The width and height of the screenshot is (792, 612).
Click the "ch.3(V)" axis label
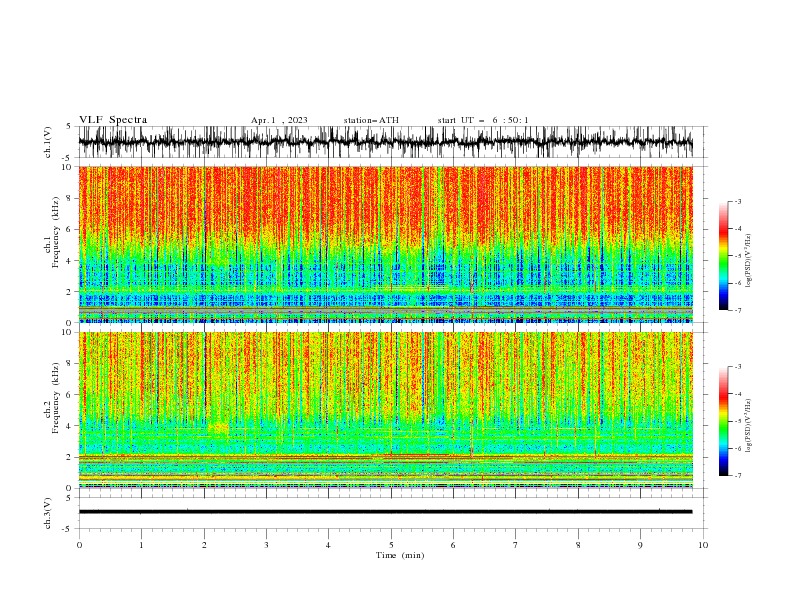tap(48, 513)
